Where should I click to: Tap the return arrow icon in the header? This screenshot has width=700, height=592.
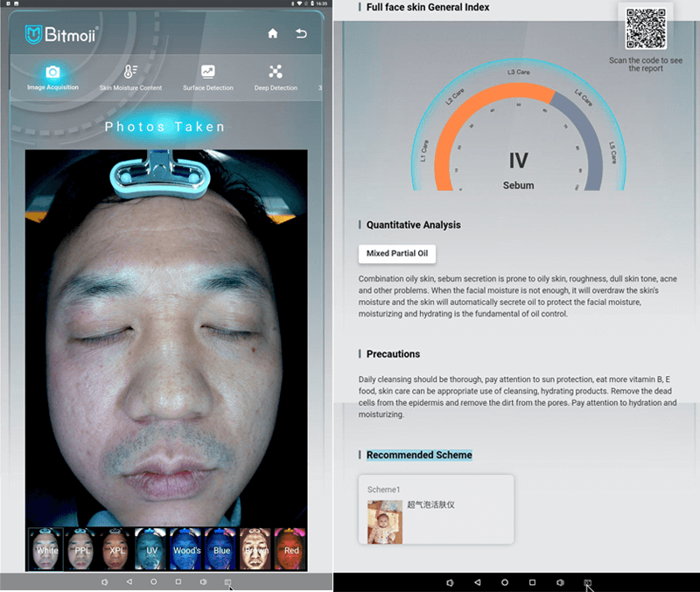pyautogui.click(x=302, y=33)
